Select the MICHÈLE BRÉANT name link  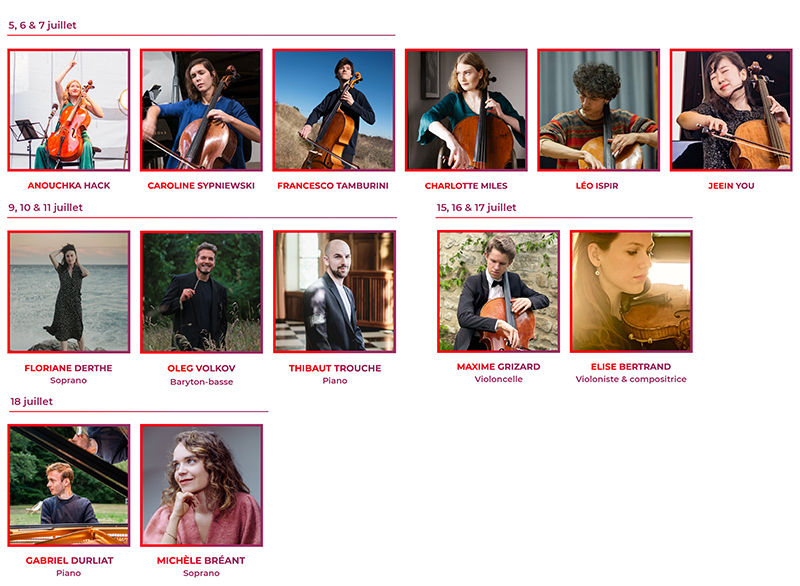coord(201,560)
